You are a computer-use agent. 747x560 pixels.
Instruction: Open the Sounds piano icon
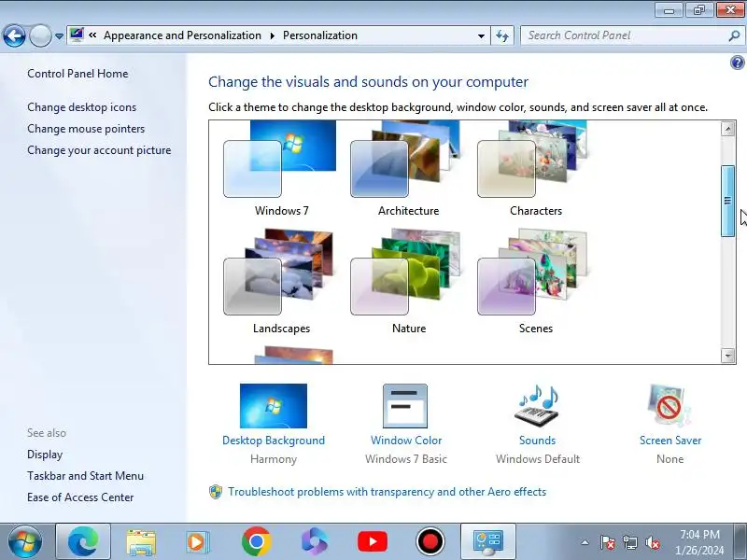pyautogui.click(x=537, y=406)
